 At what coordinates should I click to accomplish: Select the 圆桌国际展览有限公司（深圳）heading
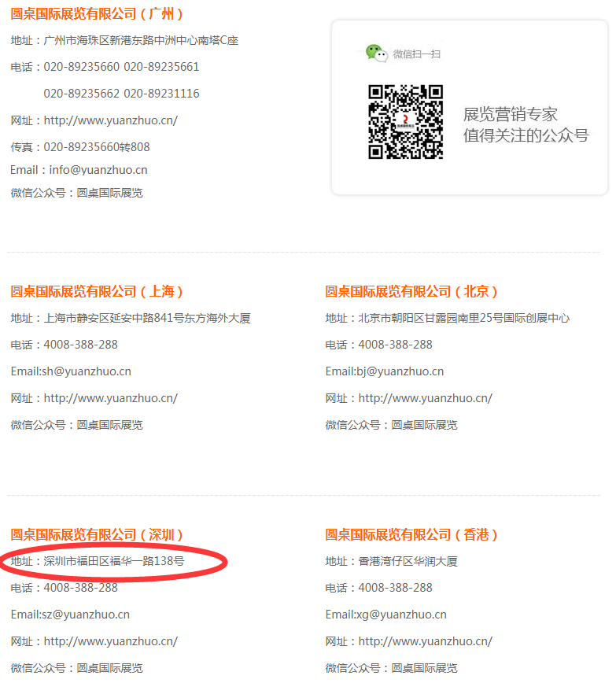pyautogui.click(x=97, y=535)
